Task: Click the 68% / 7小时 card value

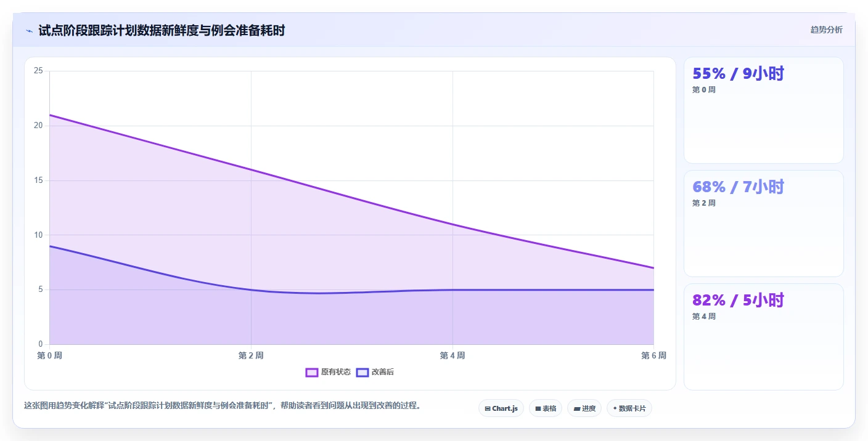Action: click(738, 187)
